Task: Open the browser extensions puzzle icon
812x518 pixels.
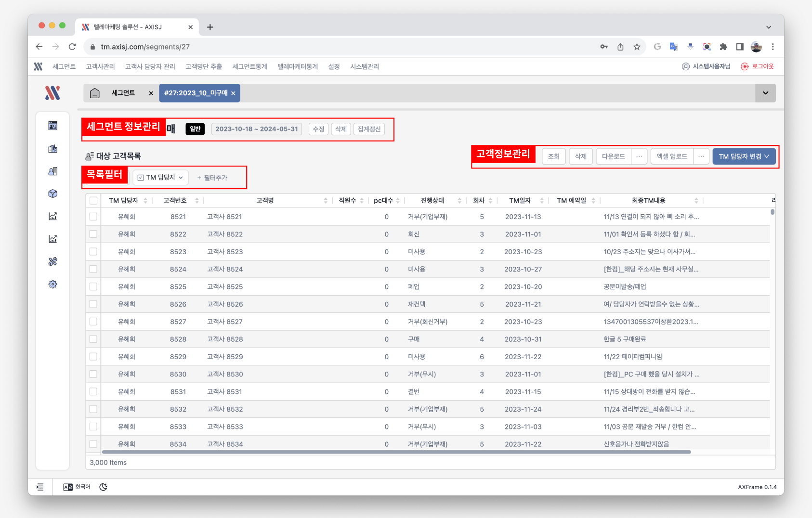Action: coord(723,47)
